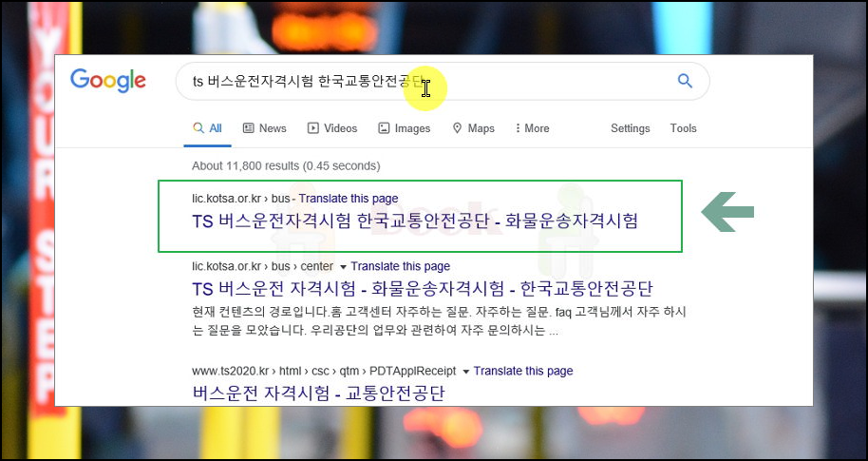Click Translate this page for first result

(x=349, y=199)
